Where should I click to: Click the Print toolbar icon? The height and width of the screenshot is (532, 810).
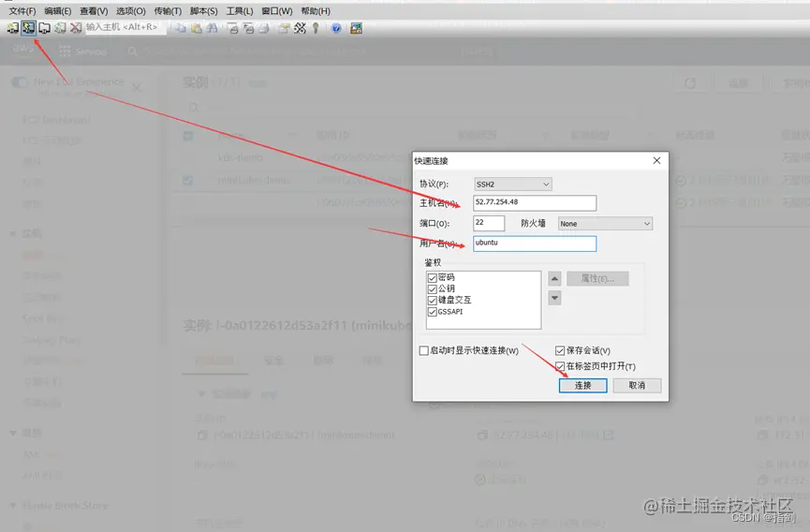264,28
